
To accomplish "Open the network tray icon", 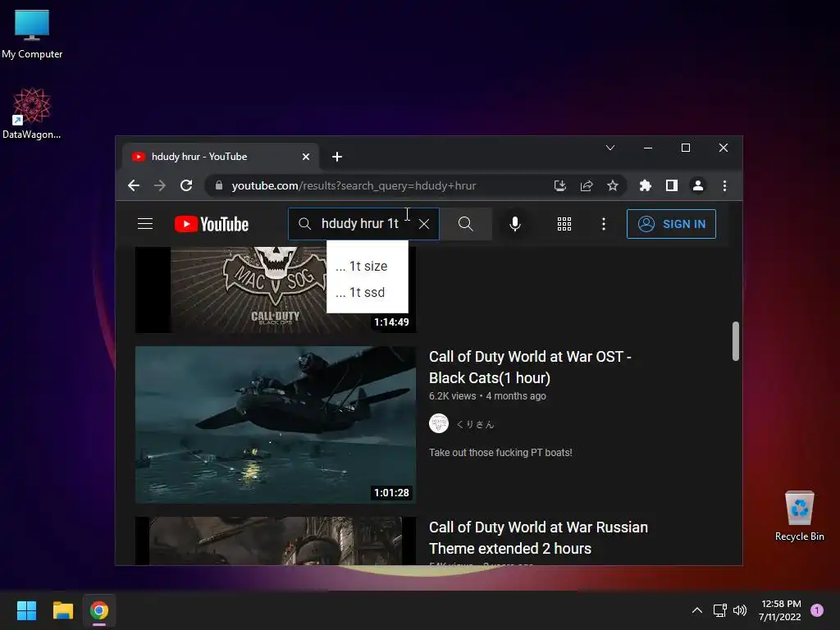I will point(719,610).
